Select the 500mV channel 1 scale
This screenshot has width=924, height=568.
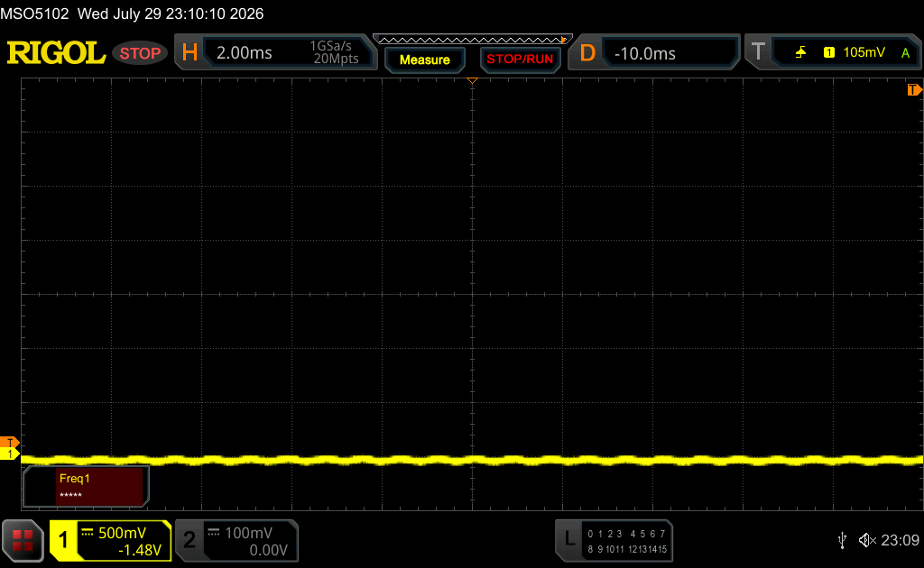point(122,533)
